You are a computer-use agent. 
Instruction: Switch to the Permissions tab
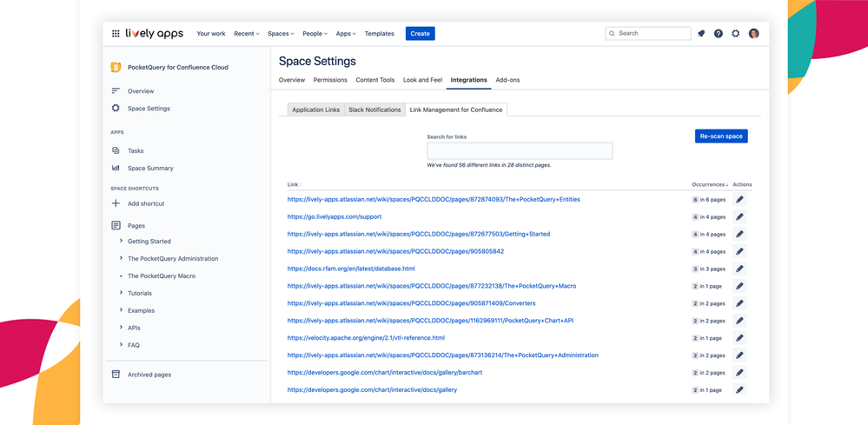[x=330, y=80]
